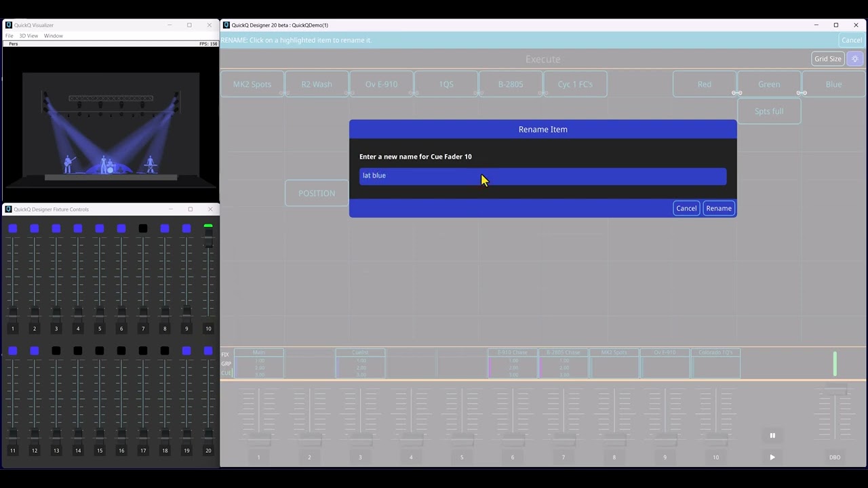868x488 pixels.
Task: Click the Green execute button
Action: tap(769, 84)
